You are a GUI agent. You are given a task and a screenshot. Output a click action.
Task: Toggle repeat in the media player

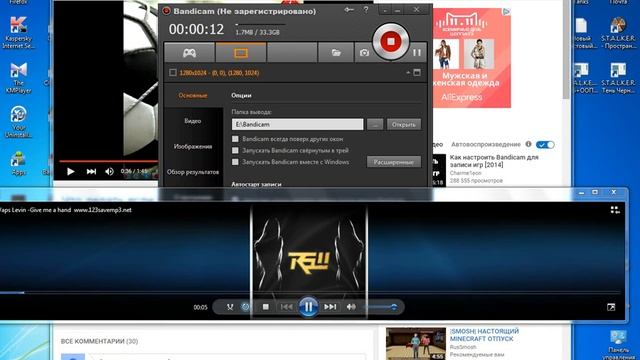pyautogui.click(x=245, y=307)
